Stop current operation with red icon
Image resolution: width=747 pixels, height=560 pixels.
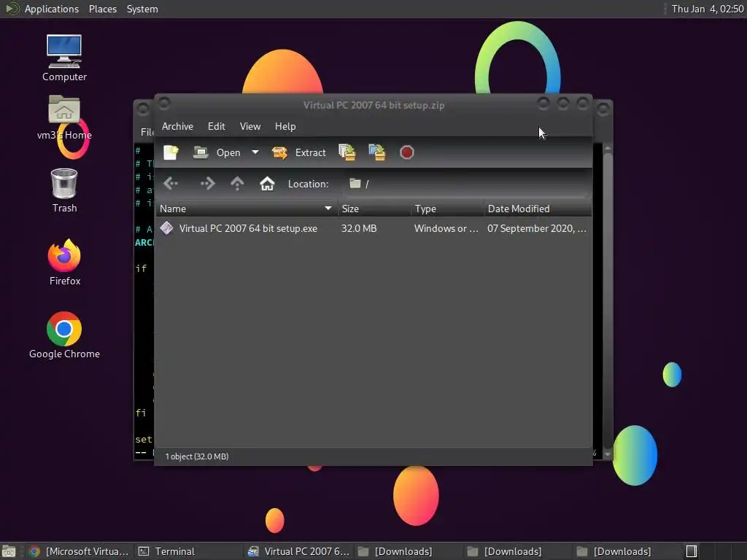[x=407, y=152]
